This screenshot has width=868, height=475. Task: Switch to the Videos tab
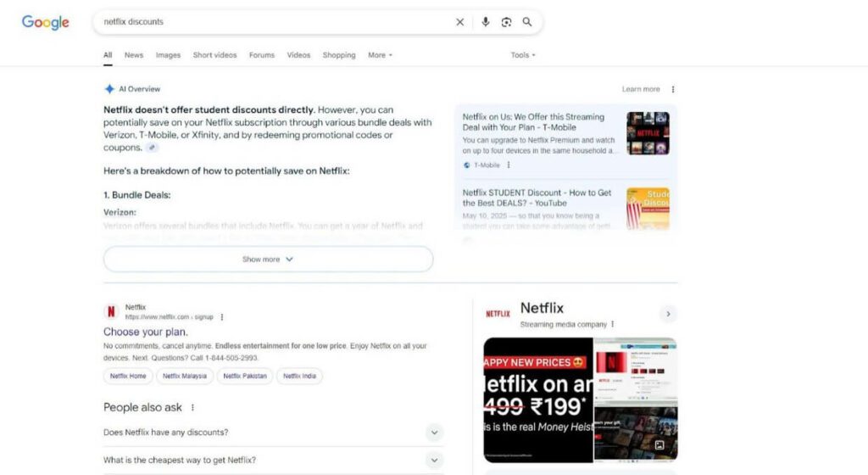coord(298,55)
